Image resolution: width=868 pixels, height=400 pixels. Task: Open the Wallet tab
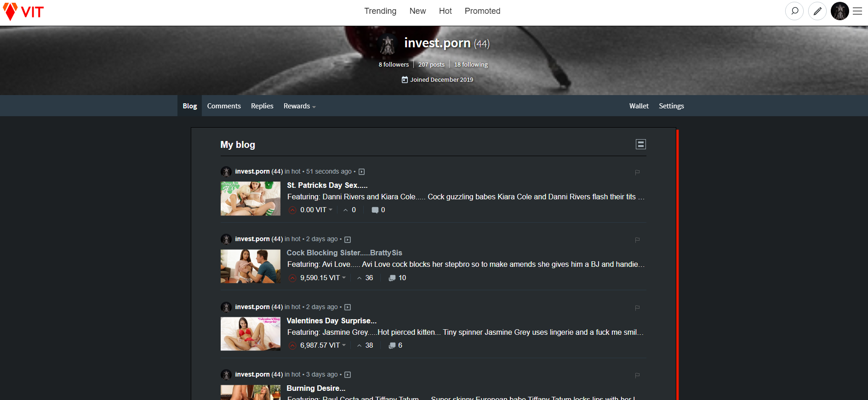[x=639, y=106]
